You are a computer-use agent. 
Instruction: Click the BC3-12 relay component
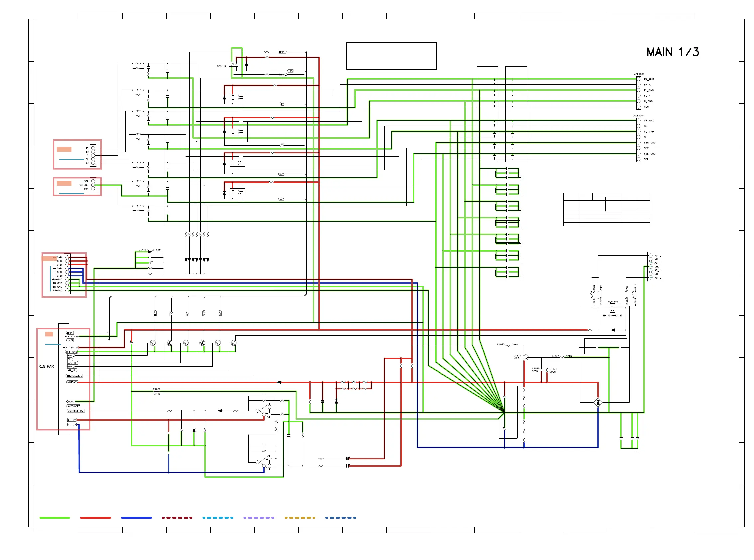coord(234,64)
